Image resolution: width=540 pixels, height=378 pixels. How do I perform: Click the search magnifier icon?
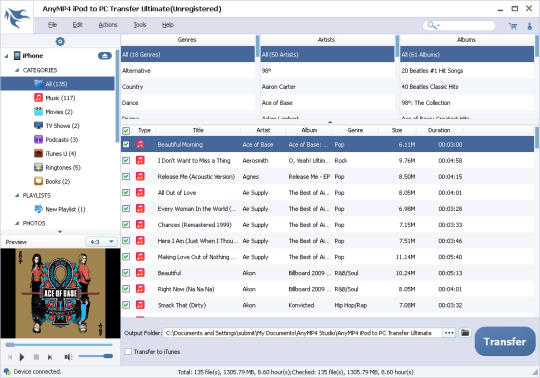[x=431, y=25]
